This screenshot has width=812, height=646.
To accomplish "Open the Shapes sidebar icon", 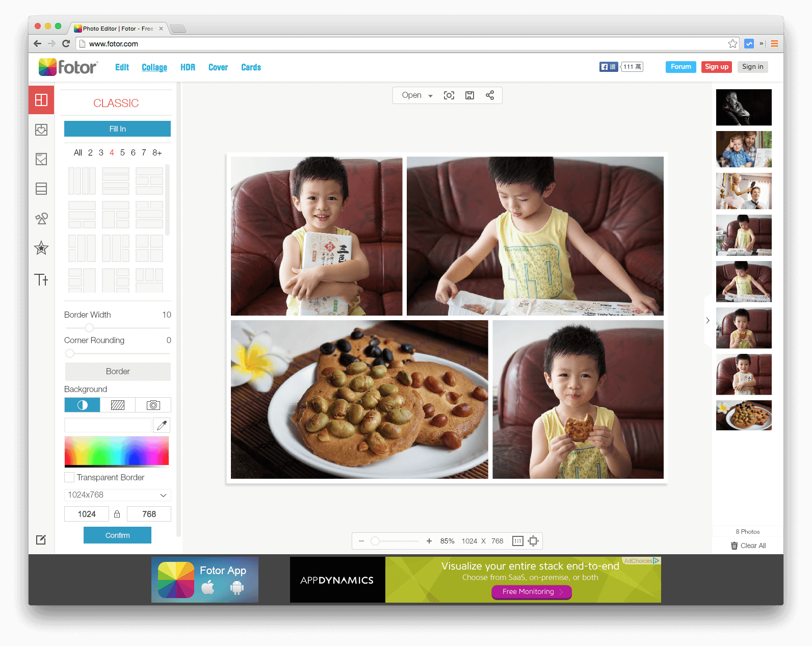I will [41, 219].
